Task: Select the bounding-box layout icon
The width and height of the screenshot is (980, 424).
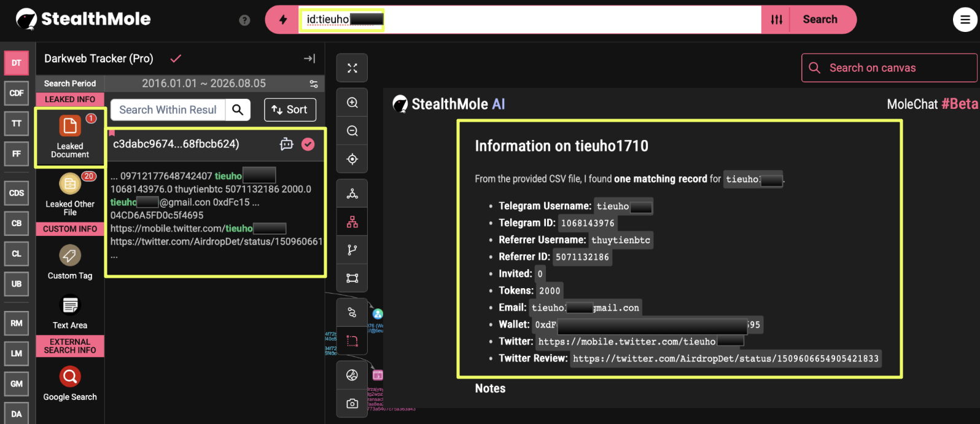Action: 352,278
